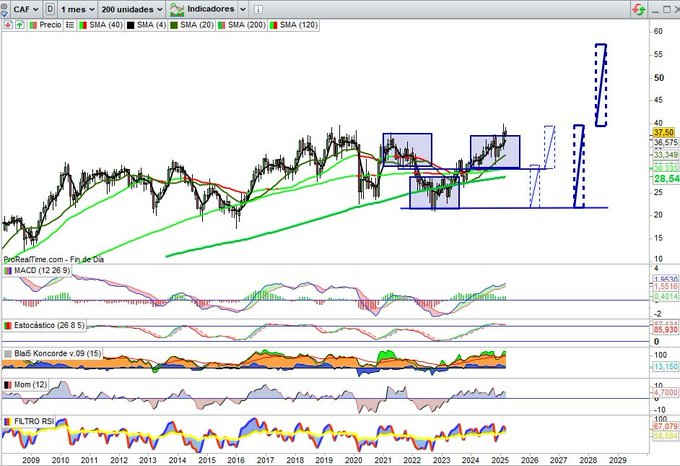The image size is (680, 466).
Task: Click the 'FILTRO RSI' label
Action: 34,421
